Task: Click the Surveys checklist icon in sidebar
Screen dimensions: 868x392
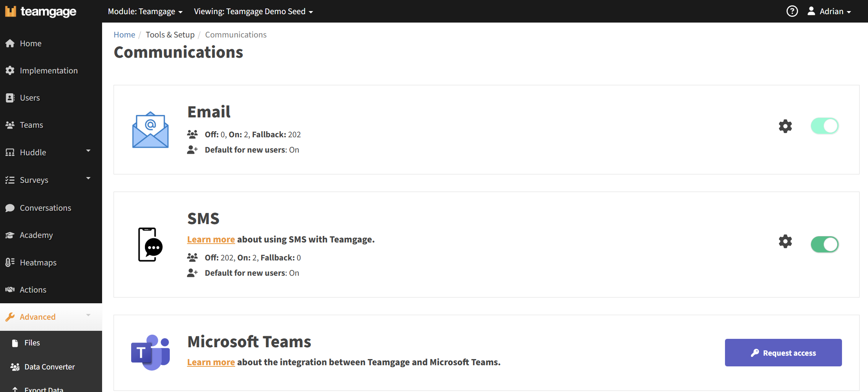Action: click(x=10, y=180)
